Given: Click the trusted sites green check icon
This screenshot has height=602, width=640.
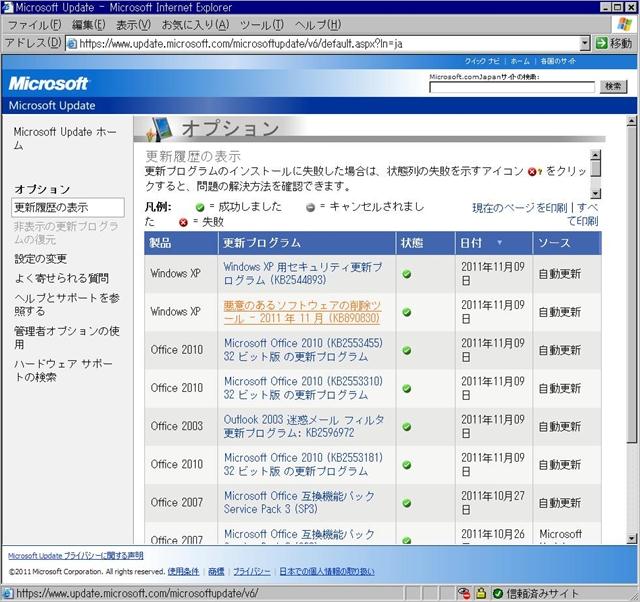Looking at the screenshot, I should coord(498,593).
